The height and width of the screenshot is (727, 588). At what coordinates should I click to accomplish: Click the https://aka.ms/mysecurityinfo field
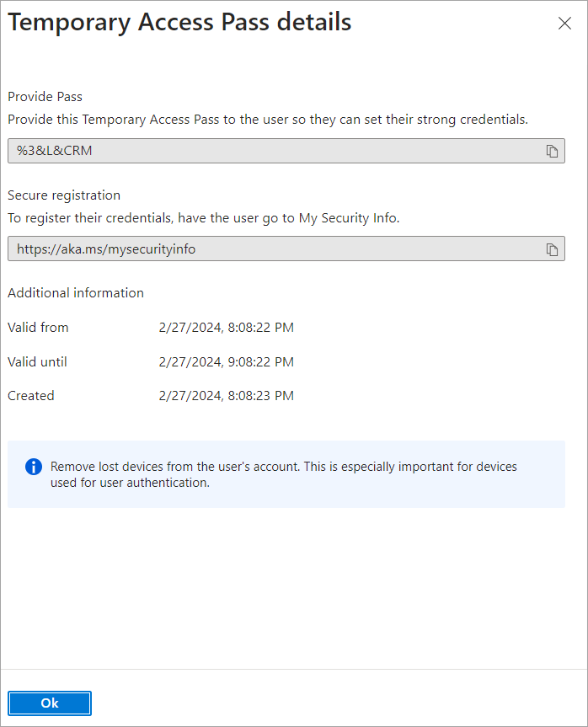tap(253, 249)
